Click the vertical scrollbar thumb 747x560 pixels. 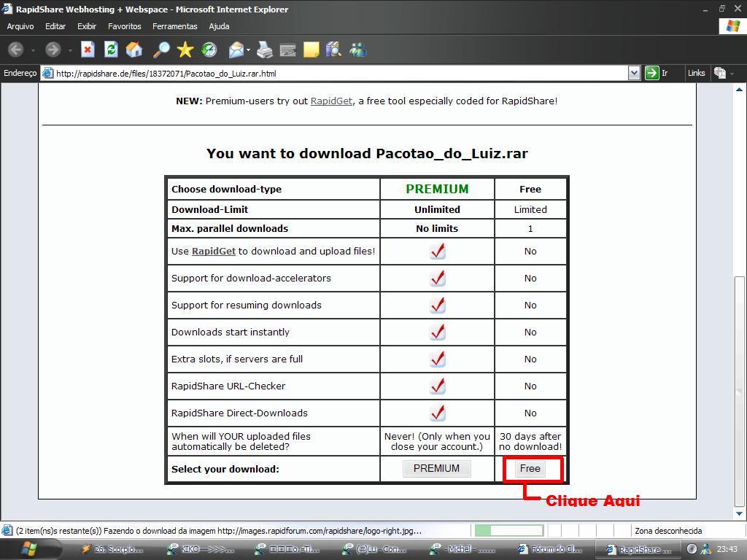coord(740,392)
